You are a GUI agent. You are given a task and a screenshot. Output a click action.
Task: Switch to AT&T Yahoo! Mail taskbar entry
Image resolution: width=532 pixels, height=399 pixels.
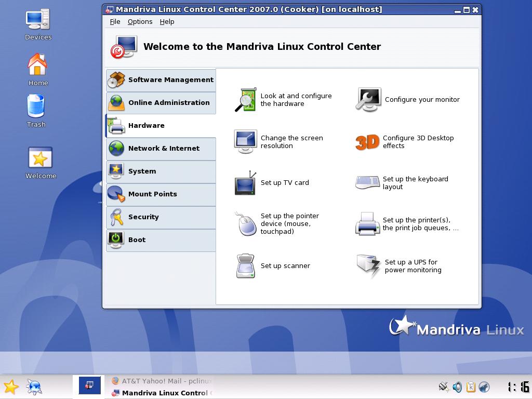162,381
